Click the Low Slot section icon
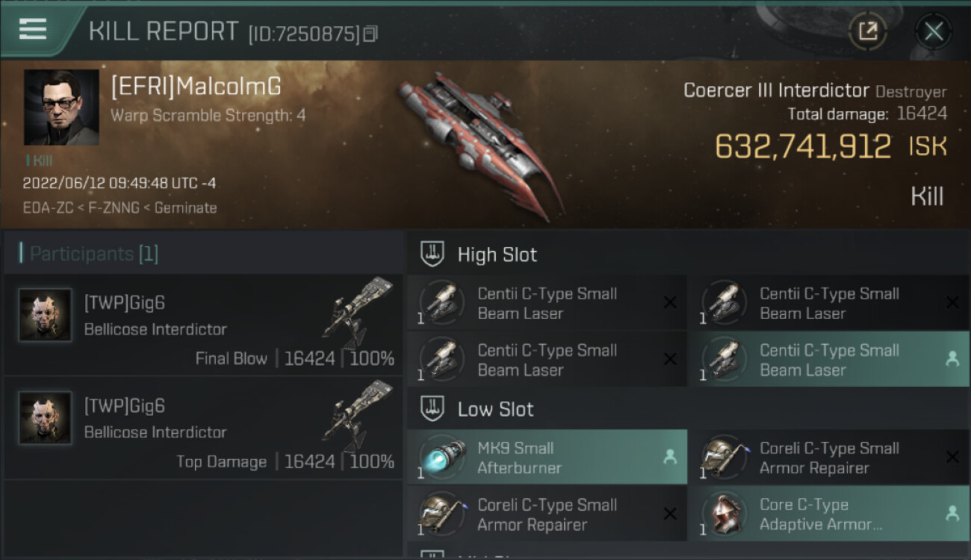The image size is (971, 560). 432,408
